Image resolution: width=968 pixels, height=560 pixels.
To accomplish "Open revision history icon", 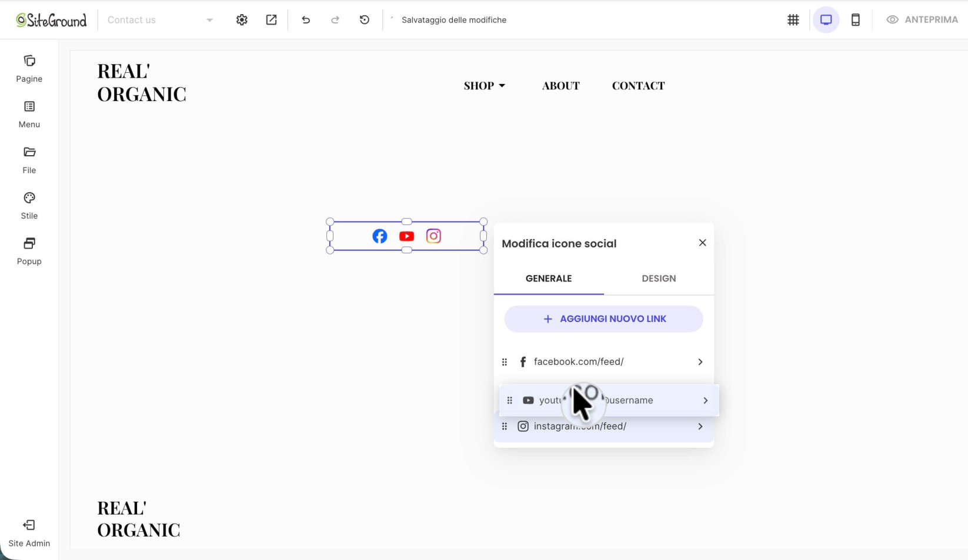I will pos(365,20).
